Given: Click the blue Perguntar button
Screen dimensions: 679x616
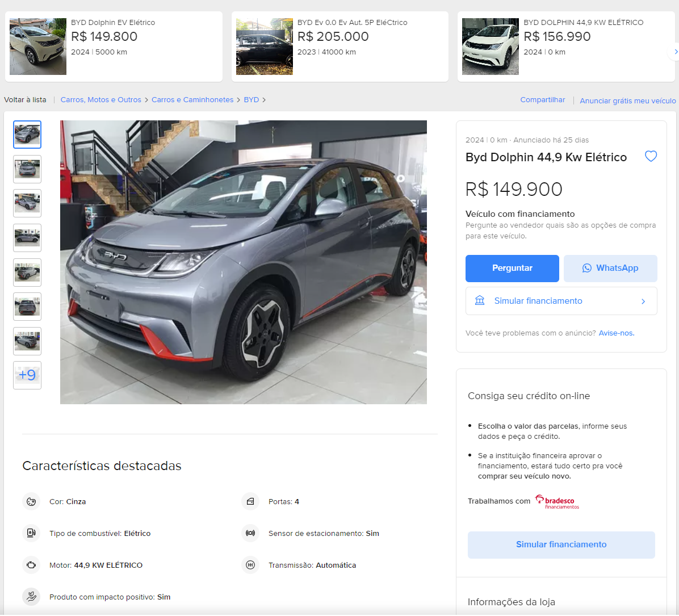Looking at the screenshot, I should (x=512, y=268).
